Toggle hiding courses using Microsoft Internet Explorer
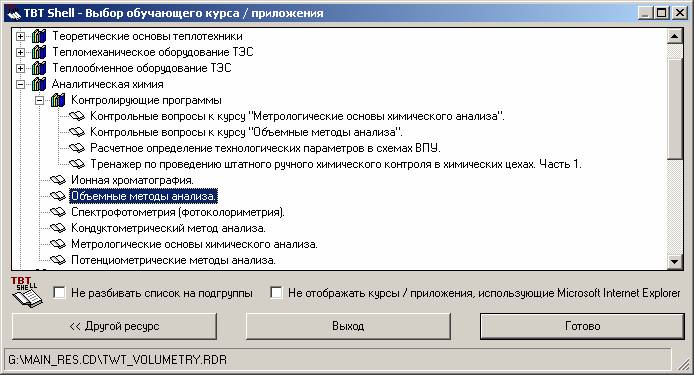This screenshot has width=694, height=375. tap(276, 293)
